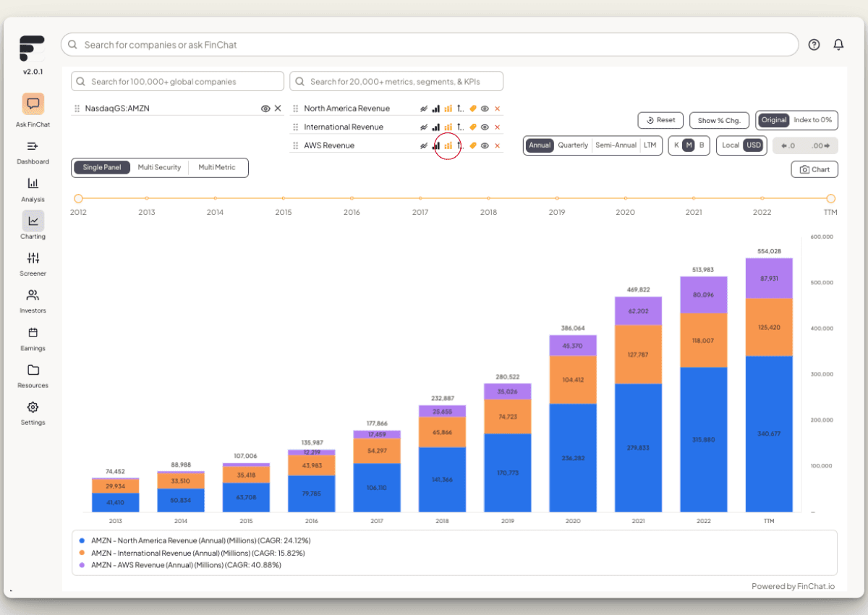Remove North America Revenue metric
The height and width of the screenshot is (615, 868).
(x=497, y=109)
